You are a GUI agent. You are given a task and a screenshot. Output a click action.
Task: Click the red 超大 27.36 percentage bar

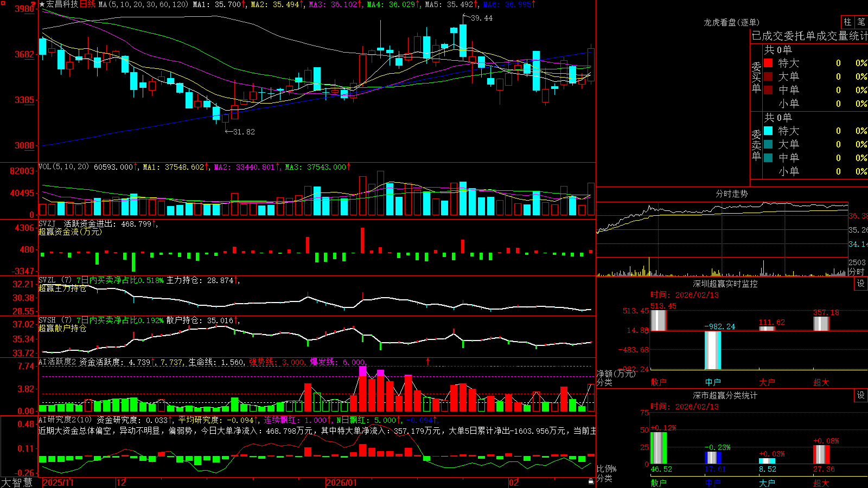tap(821, 454)
